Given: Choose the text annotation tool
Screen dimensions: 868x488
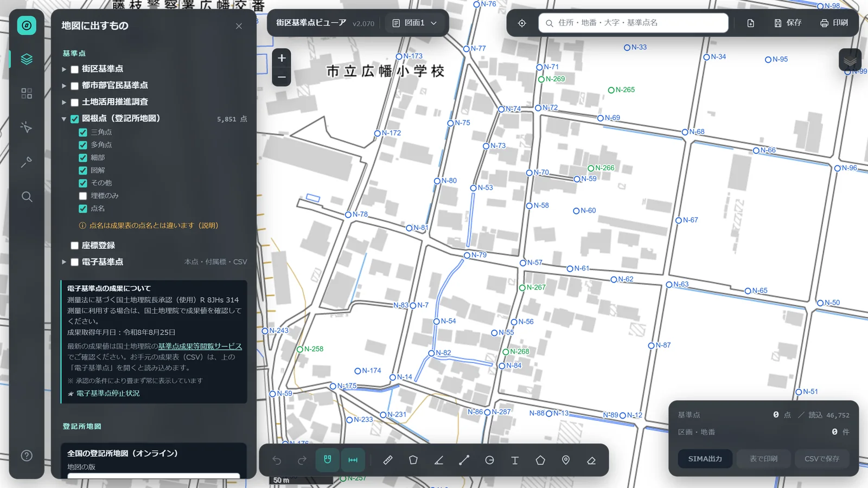Looking at the screenshot, I should coord(515,460).
